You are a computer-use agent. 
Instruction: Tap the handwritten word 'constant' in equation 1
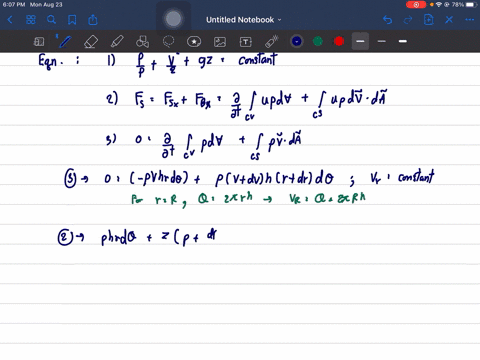pos(257,60)
